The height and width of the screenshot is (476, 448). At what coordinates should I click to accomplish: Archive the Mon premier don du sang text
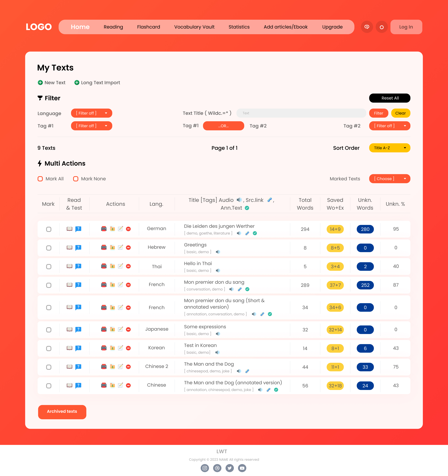point(112,285)
